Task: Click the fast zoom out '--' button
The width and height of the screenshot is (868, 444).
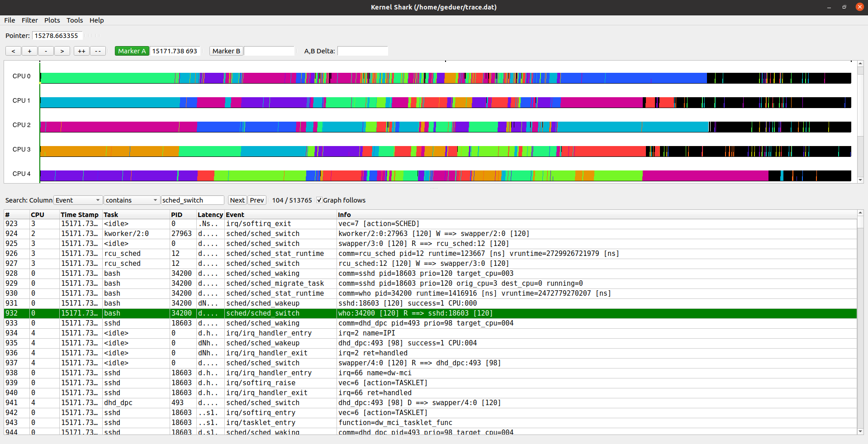Action: (98, 51)
